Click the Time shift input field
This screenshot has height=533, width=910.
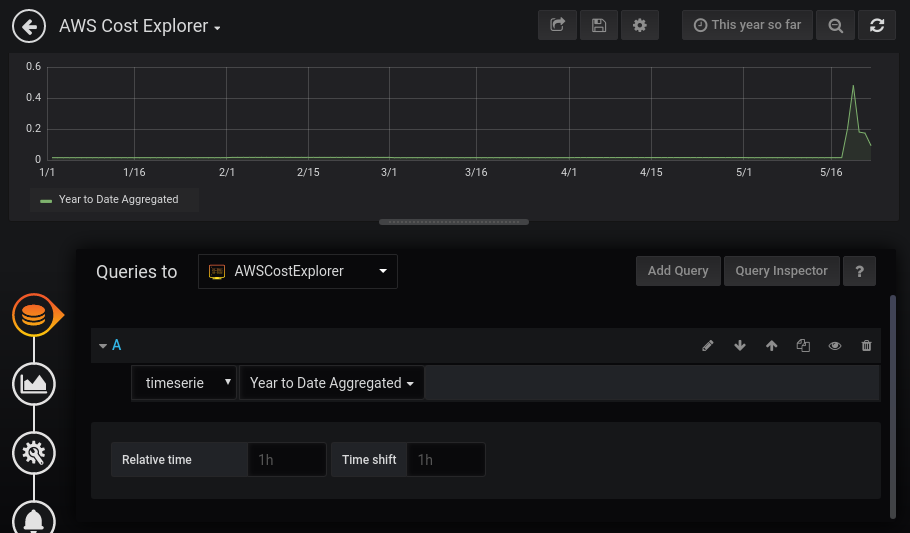(x=446, y=460)
